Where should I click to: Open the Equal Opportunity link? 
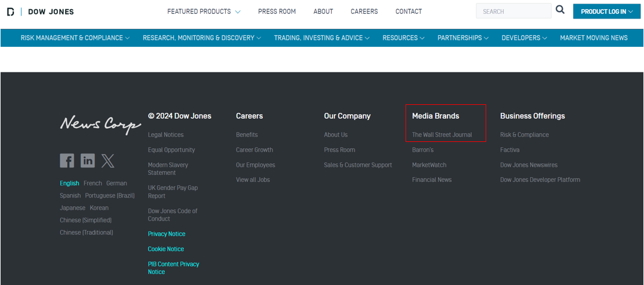pos(171,149)
